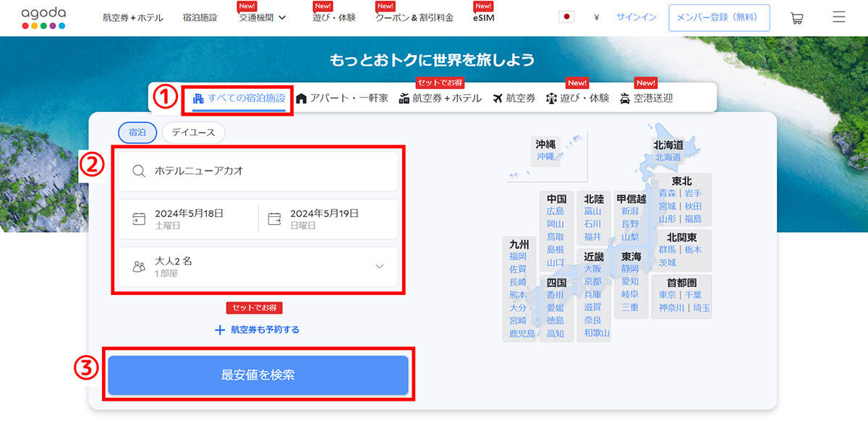Image resolution: width=868 pixels, height=426 pixels.
Task: Open eSIM in top navigation
Action: point(484,18)
